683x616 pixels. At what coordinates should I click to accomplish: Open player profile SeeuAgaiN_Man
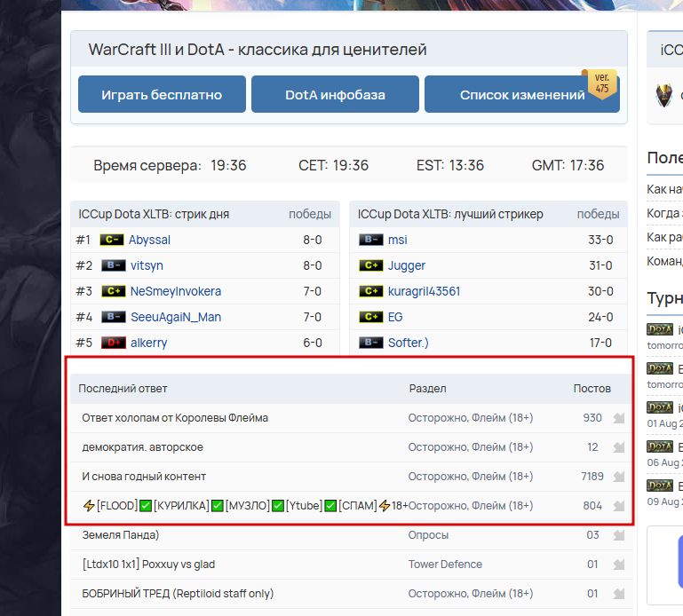pos(176,317)
